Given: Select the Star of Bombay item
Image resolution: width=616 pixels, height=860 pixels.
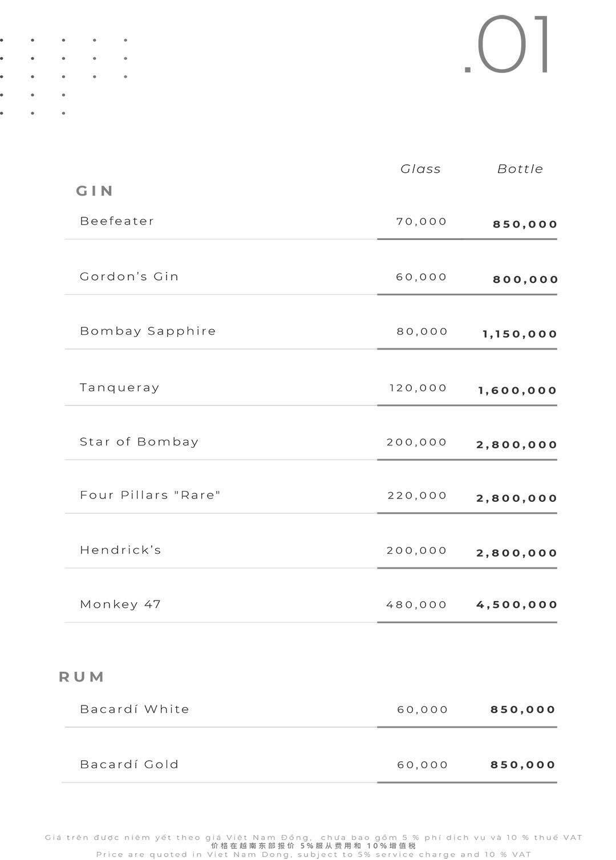Looking at the screenshot, I should (139, 442).
